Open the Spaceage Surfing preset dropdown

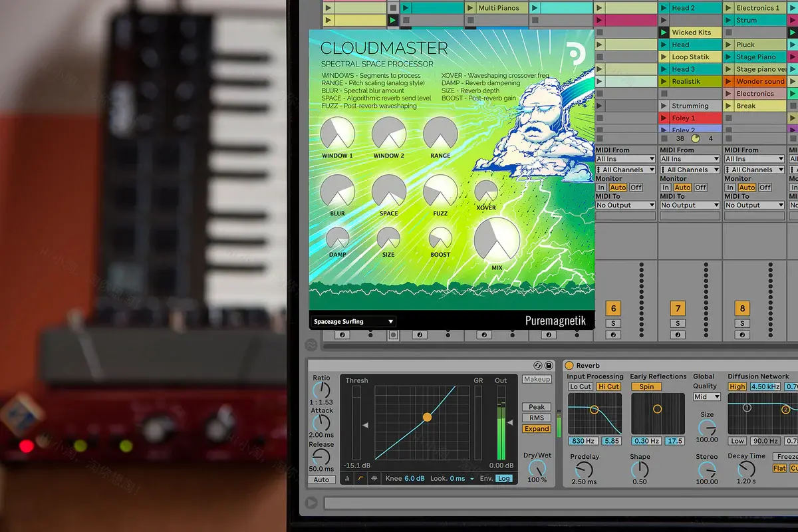tap(352, 321)
